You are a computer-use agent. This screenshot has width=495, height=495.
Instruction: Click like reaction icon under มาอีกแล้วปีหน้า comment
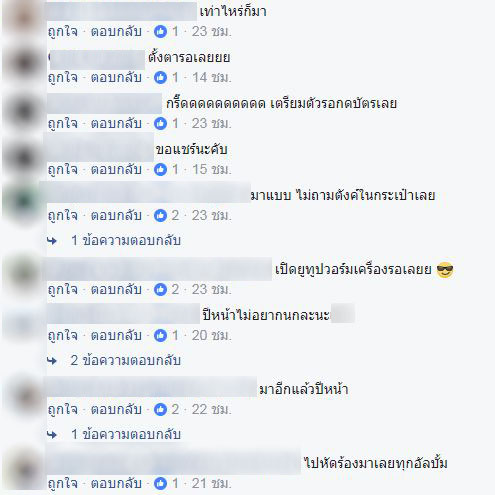point(160,410)
